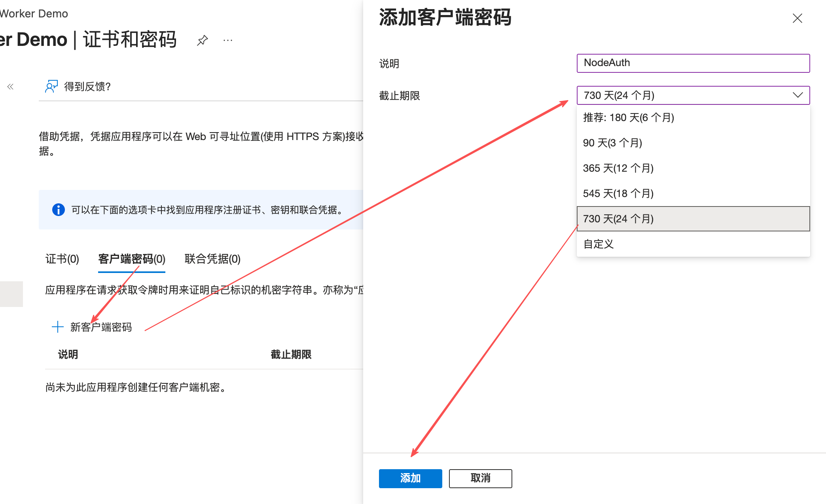Switch to the 证书(0) tab
The height and width of the screenshot is (504, 826).
62,259
